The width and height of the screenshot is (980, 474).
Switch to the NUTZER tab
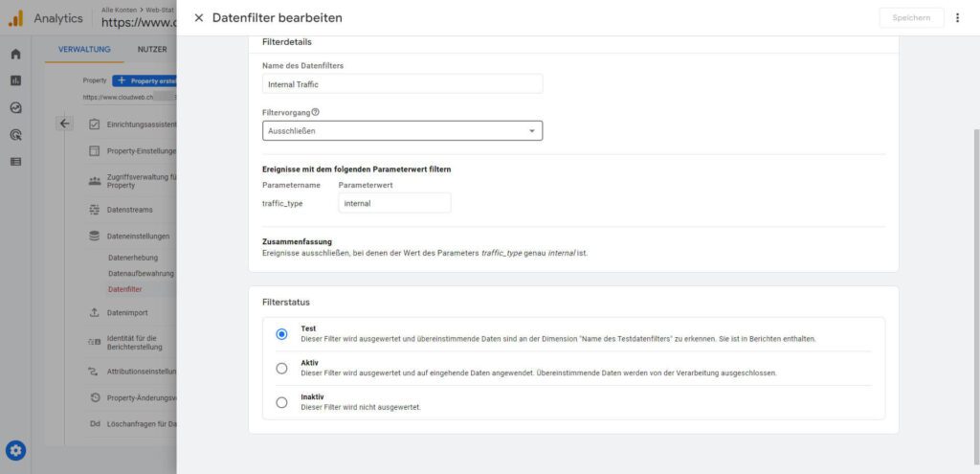click(x=152, y=50)
